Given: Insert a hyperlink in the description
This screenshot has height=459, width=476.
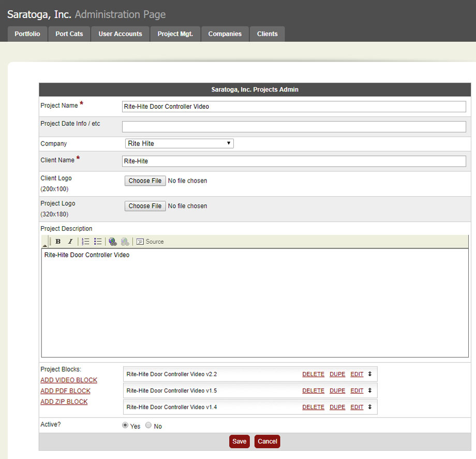Looking at the screenshot, I should [x=113, y=242].
